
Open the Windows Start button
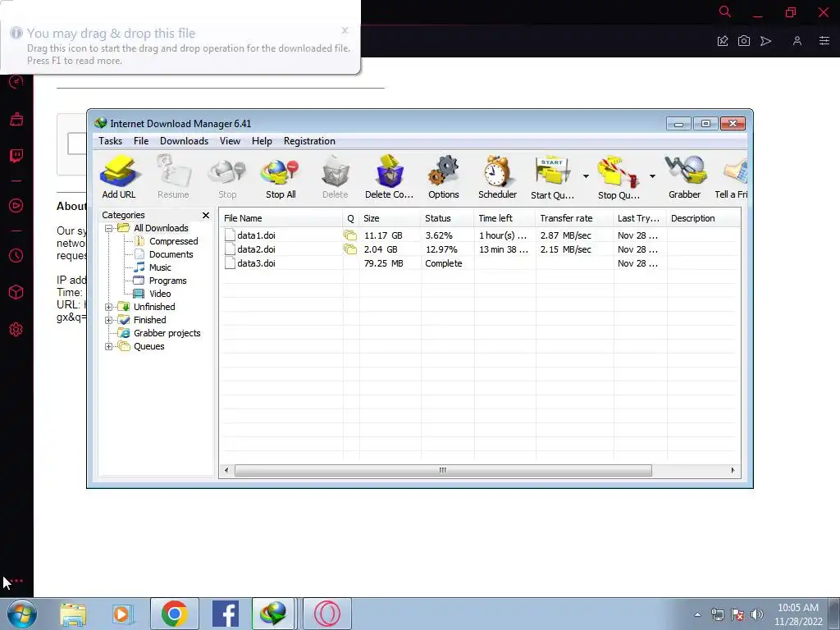(21, 614)
